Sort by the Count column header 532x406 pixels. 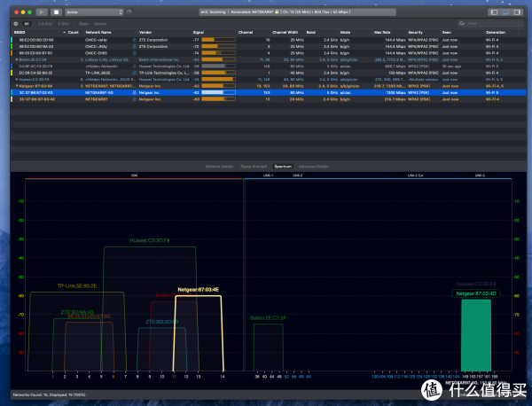74,32
